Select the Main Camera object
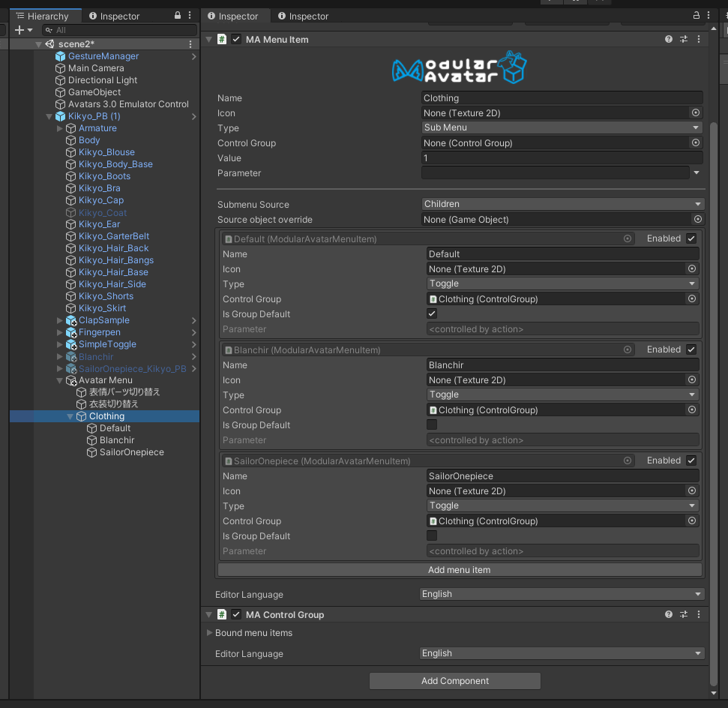Image resolution: width=728 pixels, height=708 pixels. [x=96, y=68]
